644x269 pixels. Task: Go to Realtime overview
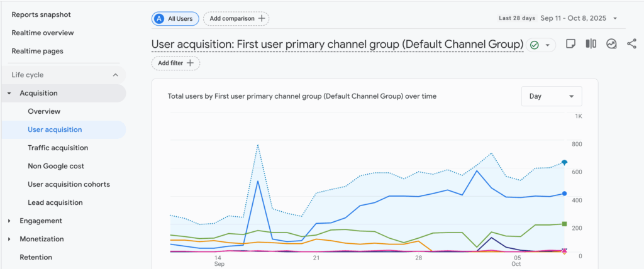point(42,33)
